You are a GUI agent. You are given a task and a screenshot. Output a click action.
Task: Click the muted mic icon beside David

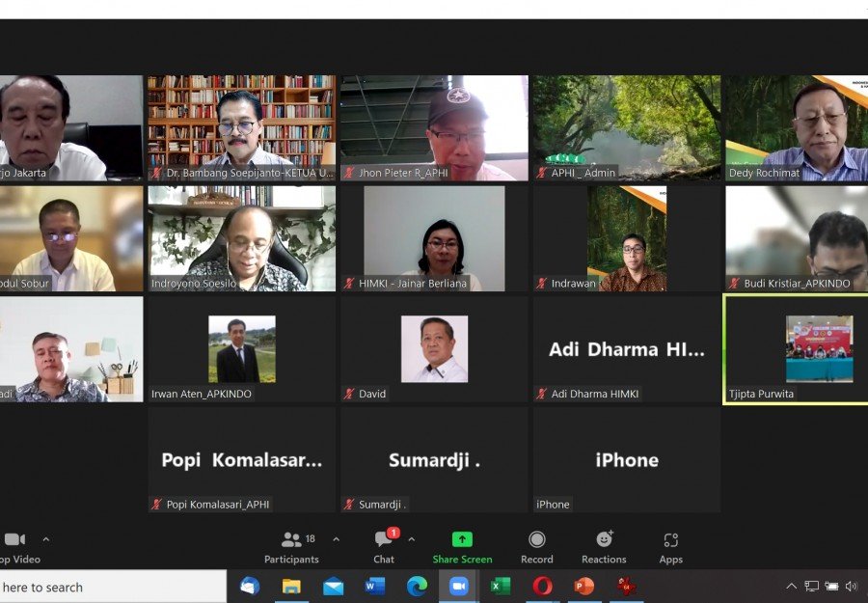(x=349, y=394)
